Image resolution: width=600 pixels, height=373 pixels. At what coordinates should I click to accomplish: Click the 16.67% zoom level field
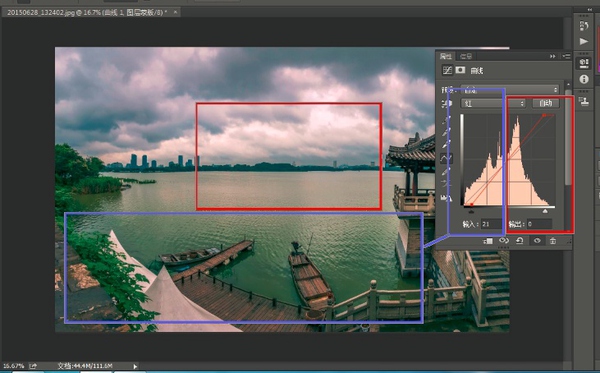(x=13, y=366)
